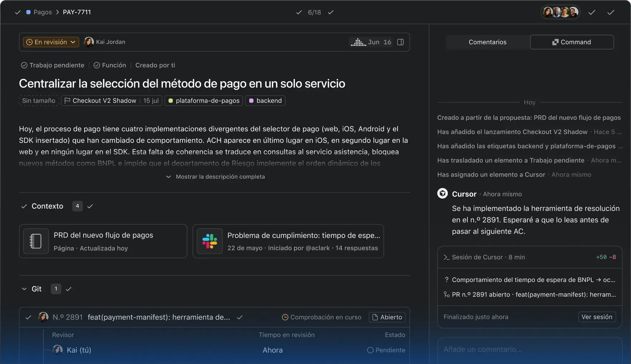Click "PR n.º 2891 abierto" session item
Screen dimensions: 631x364
(530, 294)
